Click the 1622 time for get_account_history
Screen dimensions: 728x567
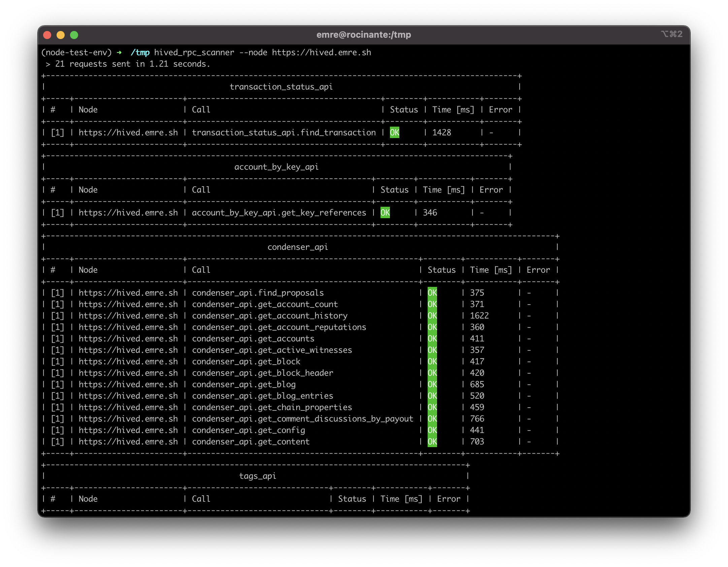pyautogui.click(x=479, y=316)
